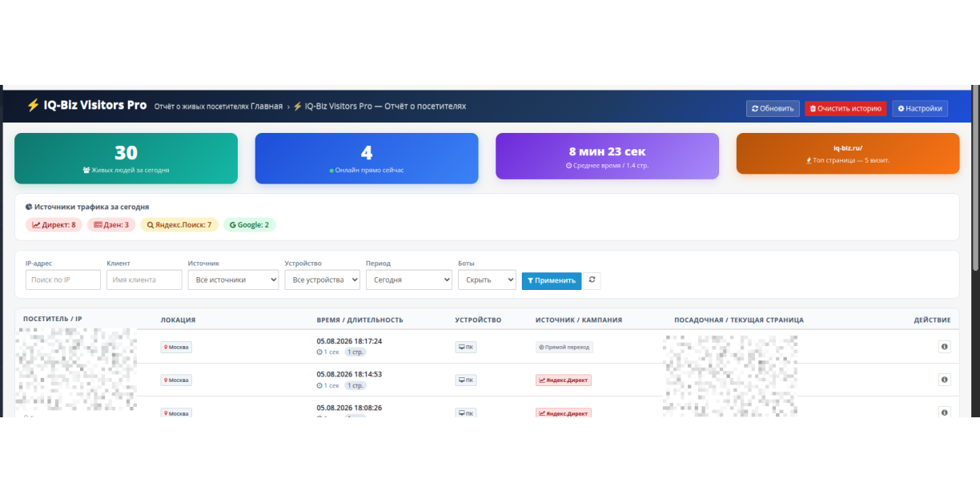This screenshot has width=980, height=503.
Task: Click the orange iq-biz.ru top page card
Action: (x=848, y=154)
